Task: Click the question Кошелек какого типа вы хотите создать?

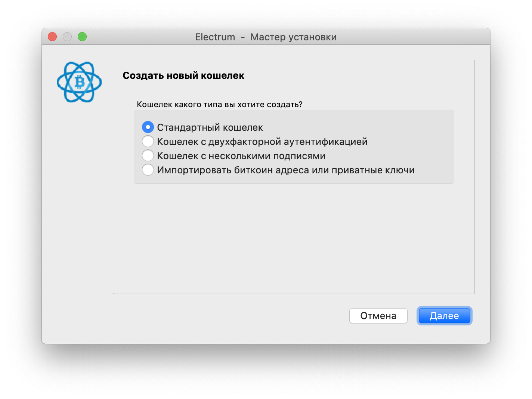Action: (x=220, y=105)
